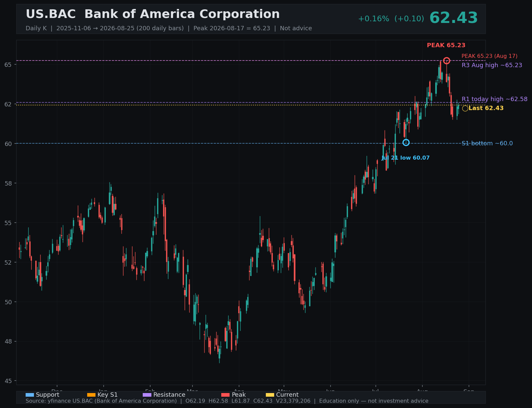Click the bold 'PEAK 65.23' annotation above chart
The image size is (532, 408).
point(446,45)
